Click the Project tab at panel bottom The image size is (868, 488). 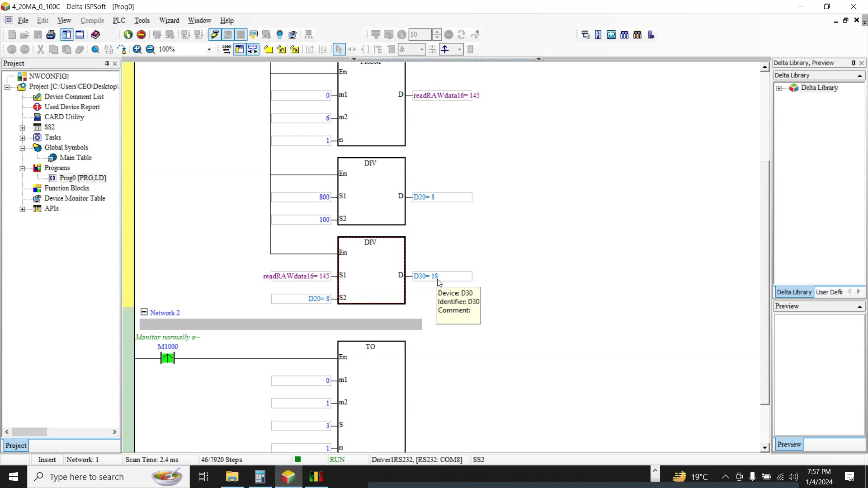pos(16,446)
